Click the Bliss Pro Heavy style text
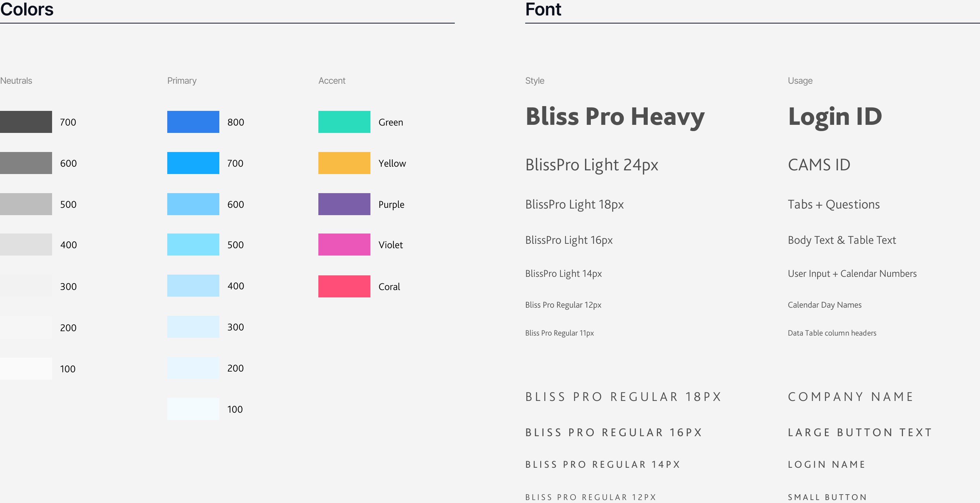 point(615,116)
